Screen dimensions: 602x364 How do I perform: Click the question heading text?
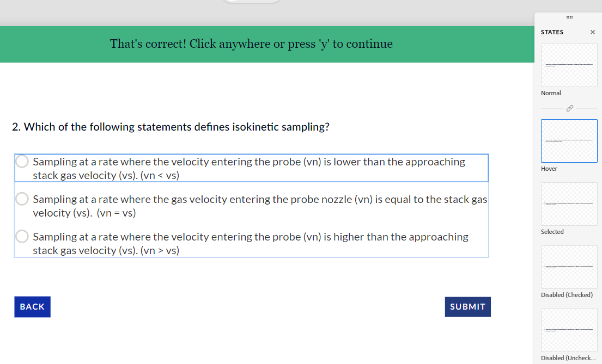click(171, 126)
